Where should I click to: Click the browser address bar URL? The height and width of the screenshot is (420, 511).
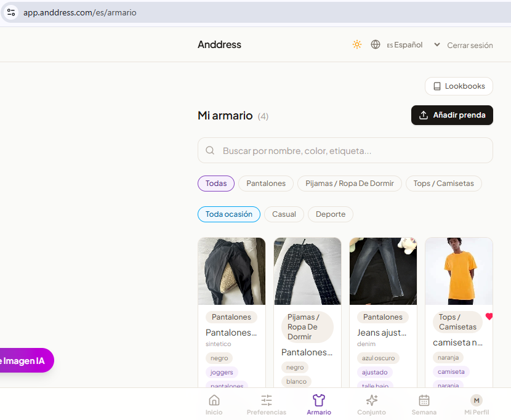(80, 12)
